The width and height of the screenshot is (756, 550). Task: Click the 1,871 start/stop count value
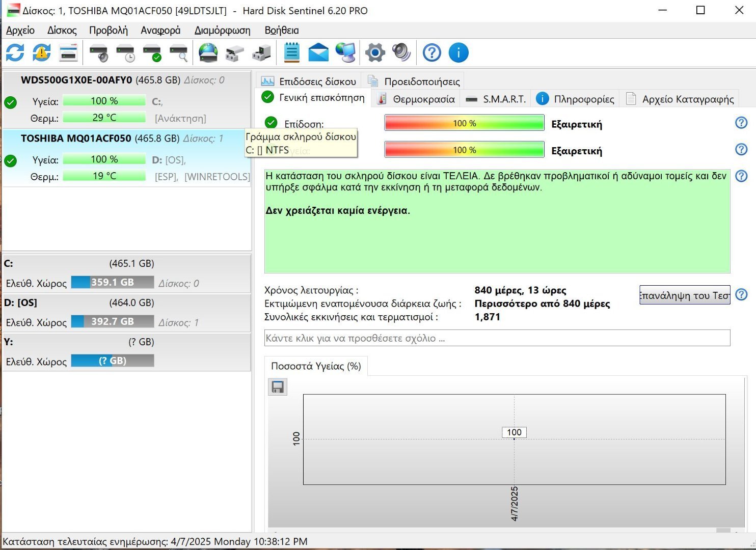[x=487, y=317]
